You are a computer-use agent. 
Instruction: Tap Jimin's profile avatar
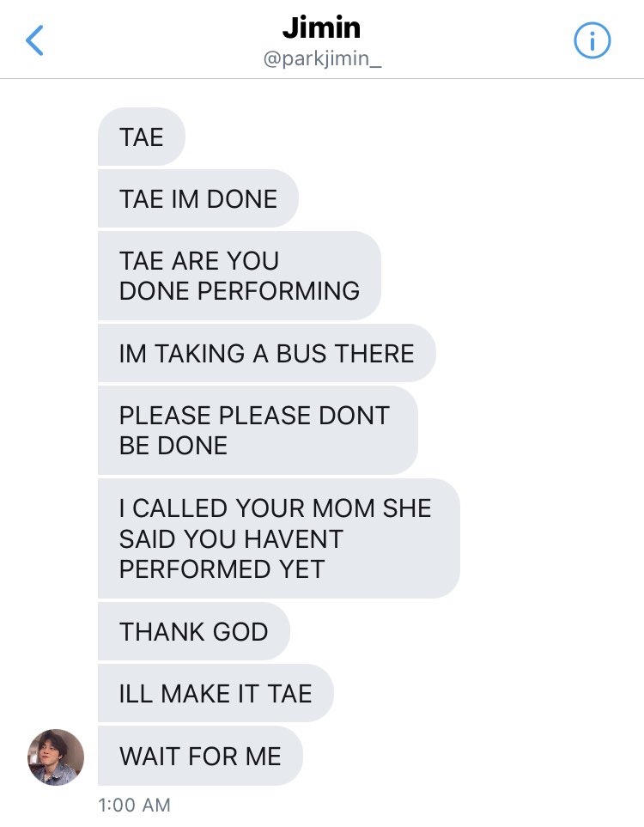(x=56, y=757)
